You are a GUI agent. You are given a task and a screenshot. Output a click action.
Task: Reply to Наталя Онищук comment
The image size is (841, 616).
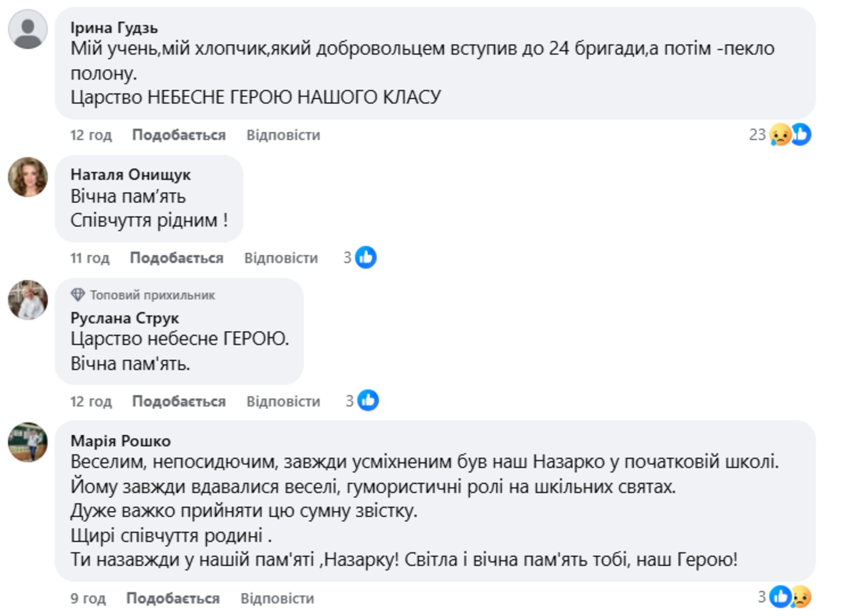281,258
